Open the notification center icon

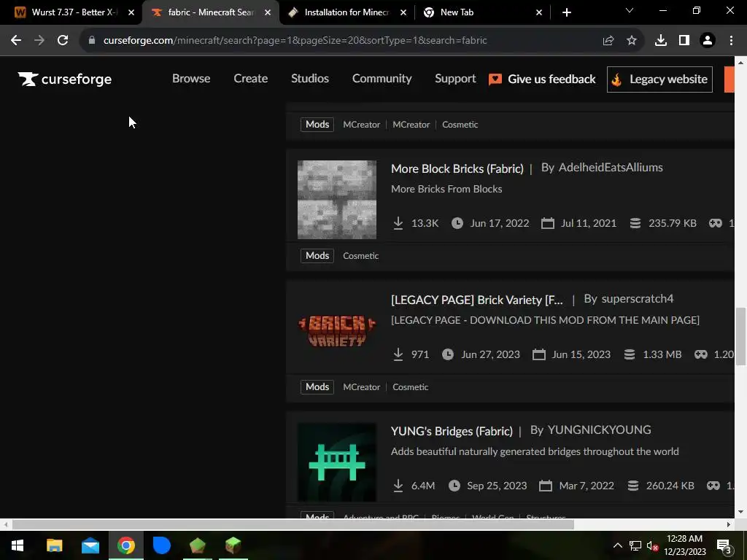(724, 546)
